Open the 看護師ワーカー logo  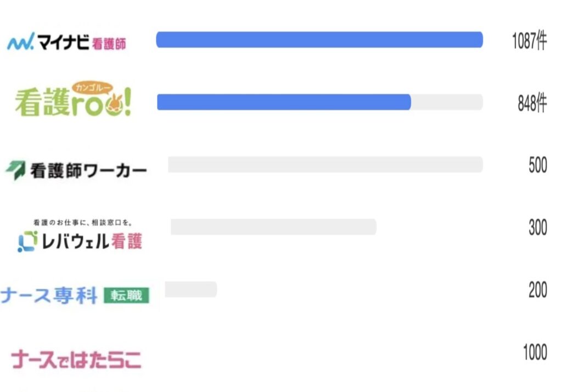coord(76,171)
